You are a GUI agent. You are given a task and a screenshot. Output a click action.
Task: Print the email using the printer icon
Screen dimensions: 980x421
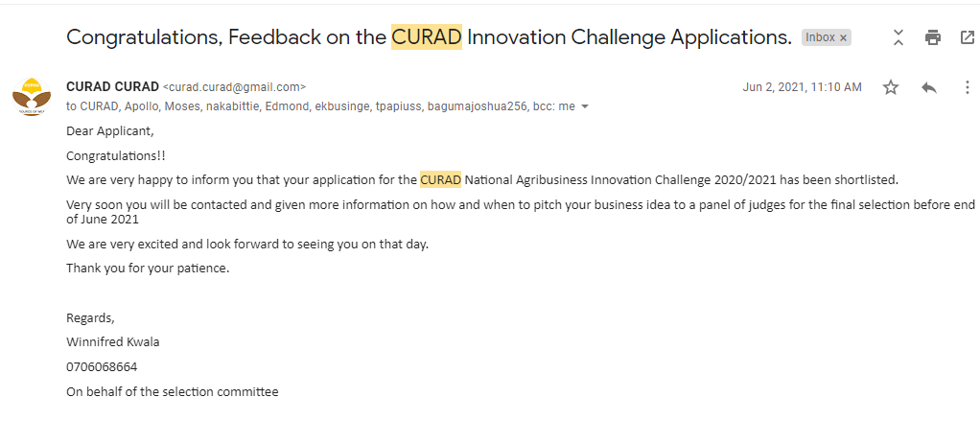[932, 37]
